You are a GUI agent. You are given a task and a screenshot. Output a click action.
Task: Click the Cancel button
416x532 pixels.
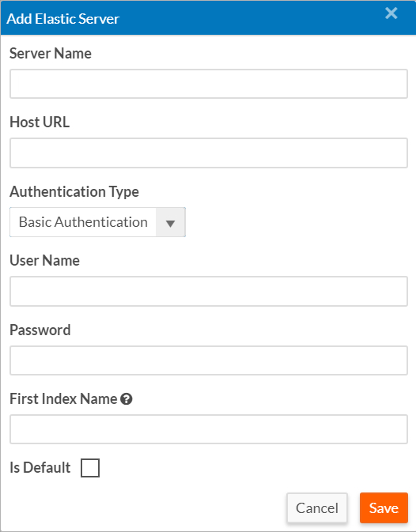coord(317,508)
